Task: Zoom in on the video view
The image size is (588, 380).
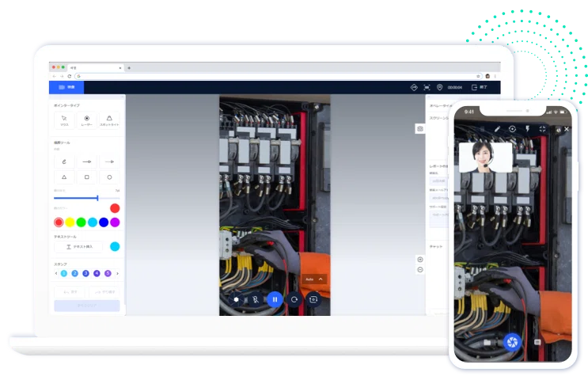Action: click(420, 260)
